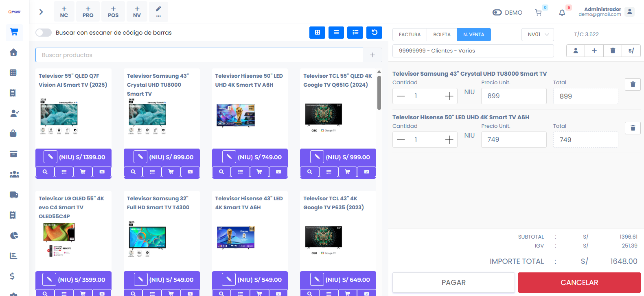The width and height of the screenshot is (644, 296).
Task: Open the NV shortcut tab
Action: point(137,11)
